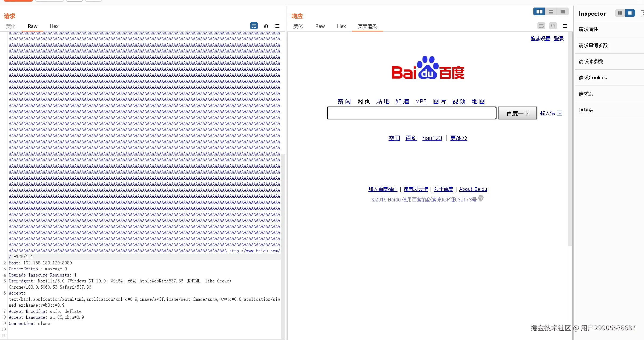The image size is (644, 340).
Task: Click the request editor vertical scrollbar
Action: click(x=283, y=246)
